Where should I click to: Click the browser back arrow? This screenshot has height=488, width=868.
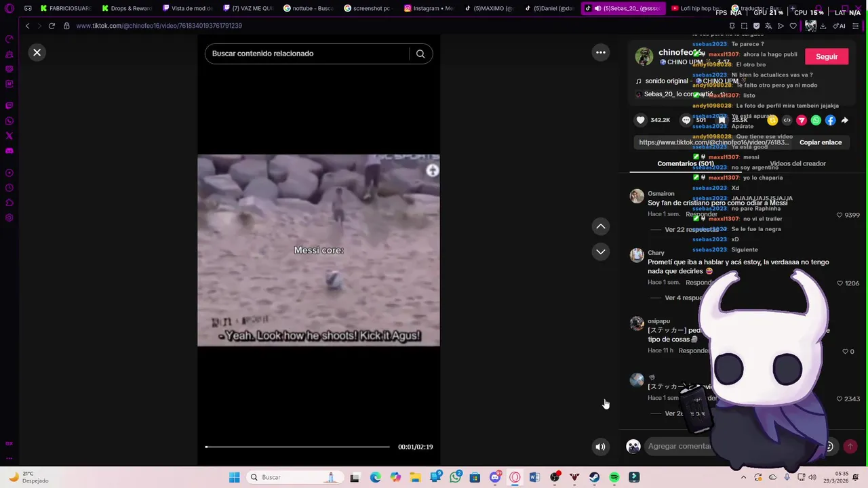(27, 26)
